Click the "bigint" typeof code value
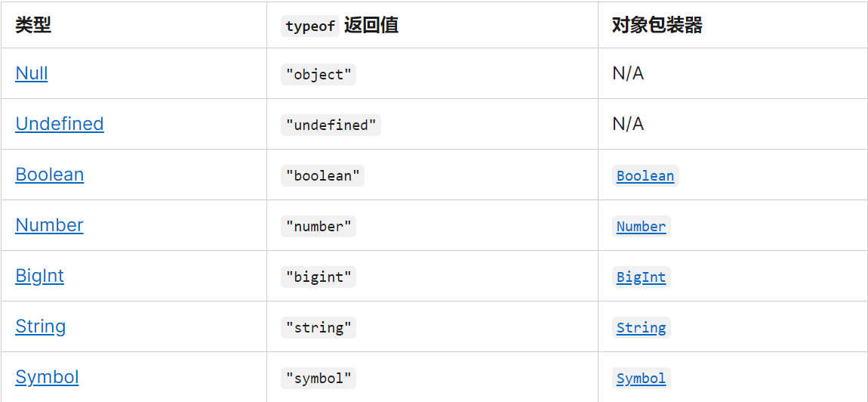868x402 pixels. pos(319,277)
